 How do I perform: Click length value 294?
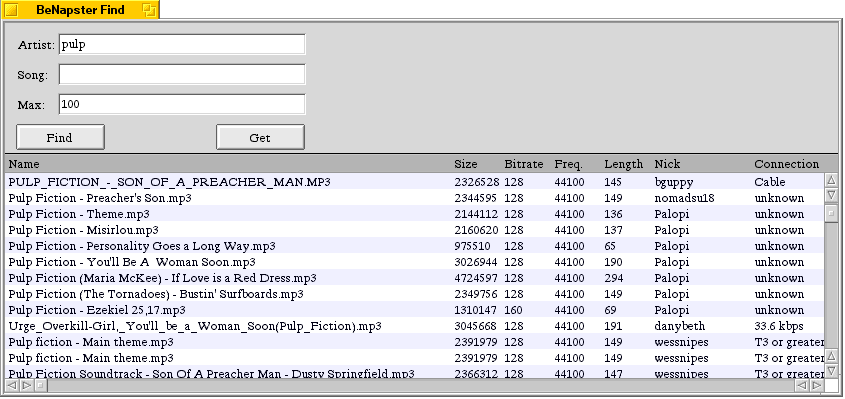point(613,278)
